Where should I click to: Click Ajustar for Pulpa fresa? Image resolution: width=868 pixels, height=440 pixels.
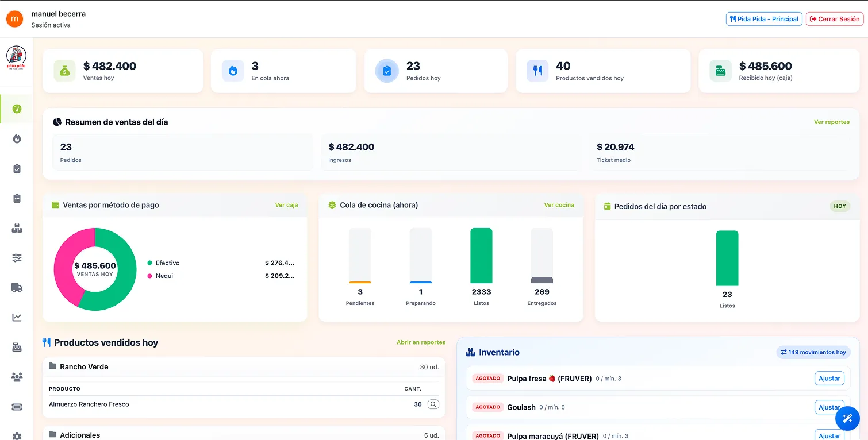(x=829, y=379)
